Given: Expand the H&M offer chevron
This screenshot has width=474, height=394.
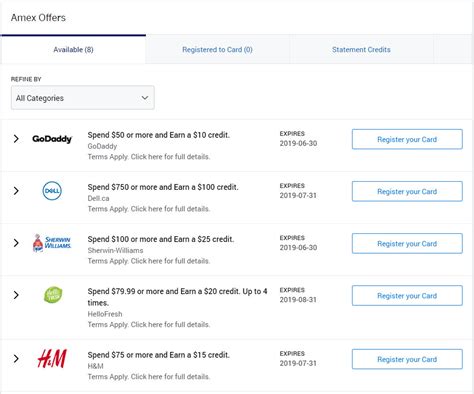Looking at the screenshot, I should click(x=16, y=358).
